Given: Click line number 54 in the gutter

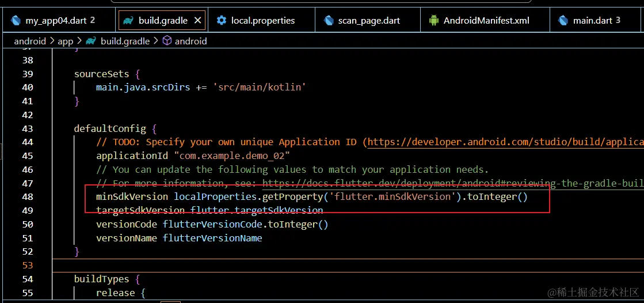Looking at the screenshot, I should pyautogui.click(x=27, y=279).
